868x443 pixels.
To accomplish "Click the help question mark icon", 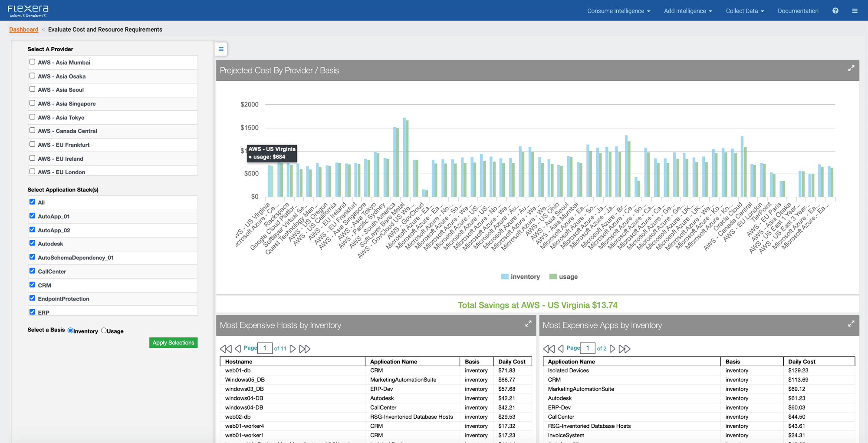I will (835, 11).
